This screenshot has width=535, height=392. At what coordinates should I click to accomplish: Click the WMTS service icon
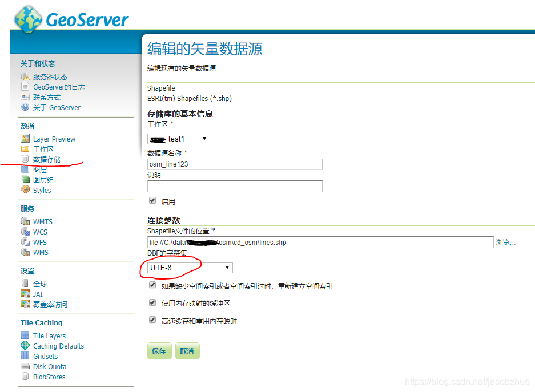click(25, 221)
